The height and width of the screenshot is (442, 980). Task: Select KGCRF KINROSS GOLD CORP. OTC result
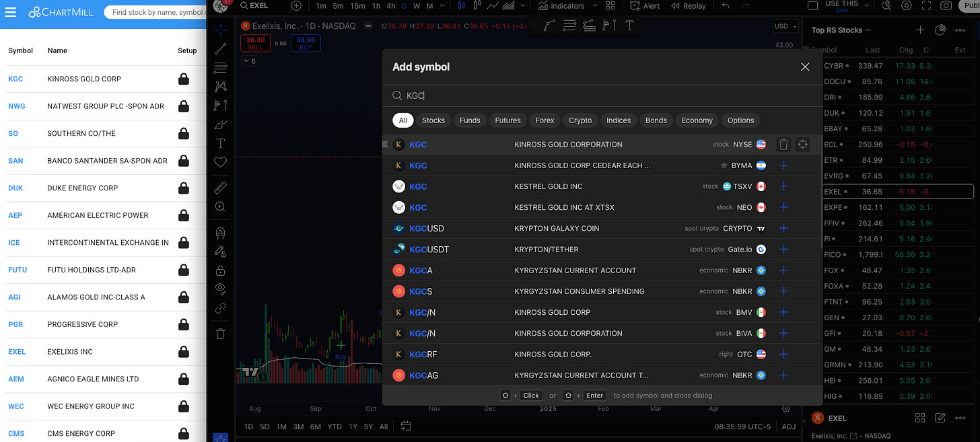click(x=601, y=354)
